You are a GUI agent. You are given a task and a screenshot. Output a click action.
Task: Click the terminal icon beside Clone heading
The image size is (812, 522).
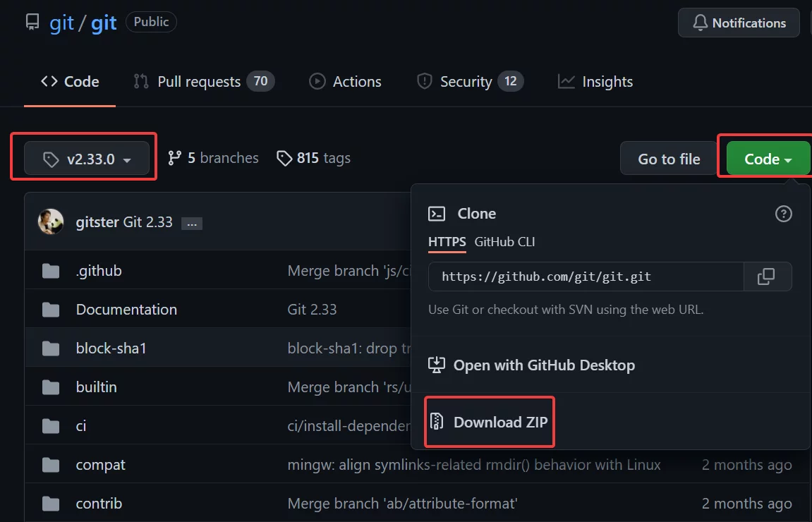pyautogui.click(x=437, y=213)
